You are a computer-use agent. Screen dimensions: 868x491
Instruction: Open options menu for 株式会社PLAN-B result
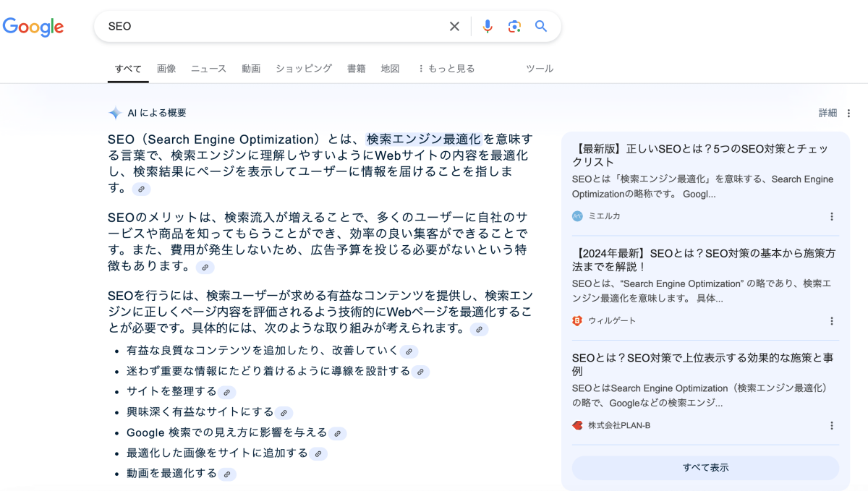point(832,426)
